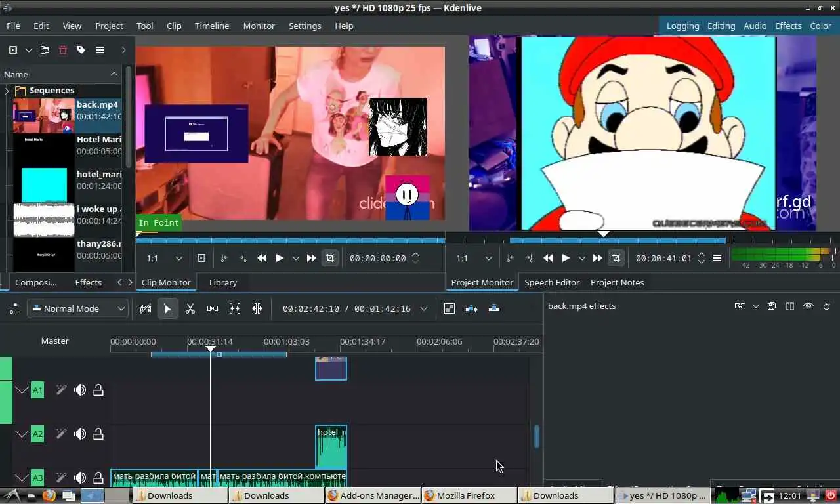Viewport: 840px width, 504px height.
Task: Toggle effects wand on track A1
Action: pos(61,390)
